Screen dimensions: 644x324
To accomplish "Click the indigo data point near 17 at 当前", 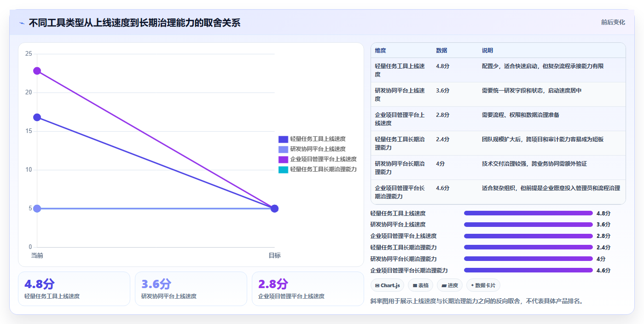I will 37,117.
